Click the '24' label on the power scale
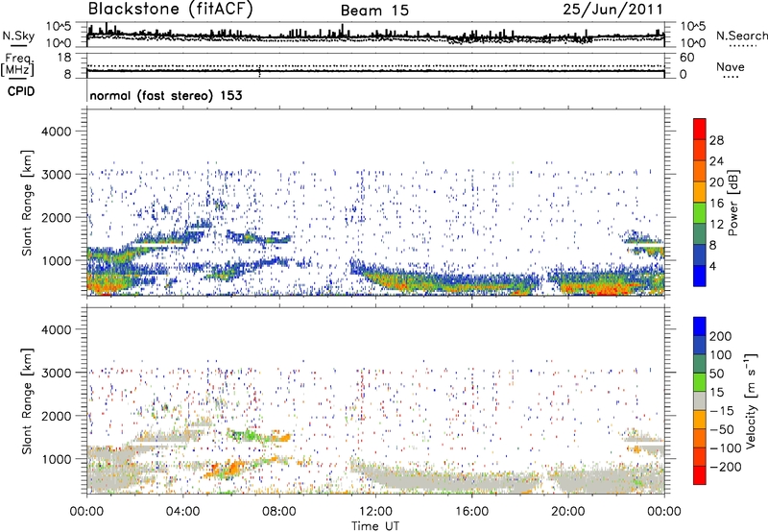Viewport: 768px width, 532px height. coord(716,161)
